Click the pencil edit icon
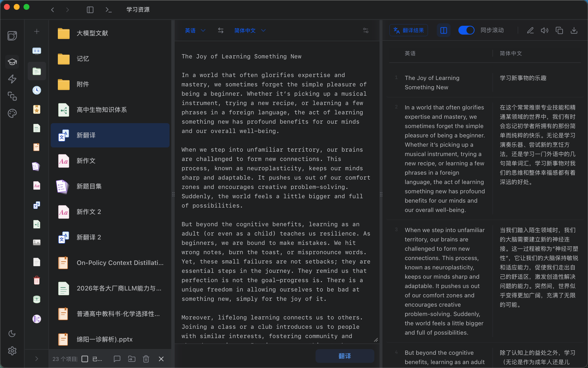 click(x=530, y=30)
